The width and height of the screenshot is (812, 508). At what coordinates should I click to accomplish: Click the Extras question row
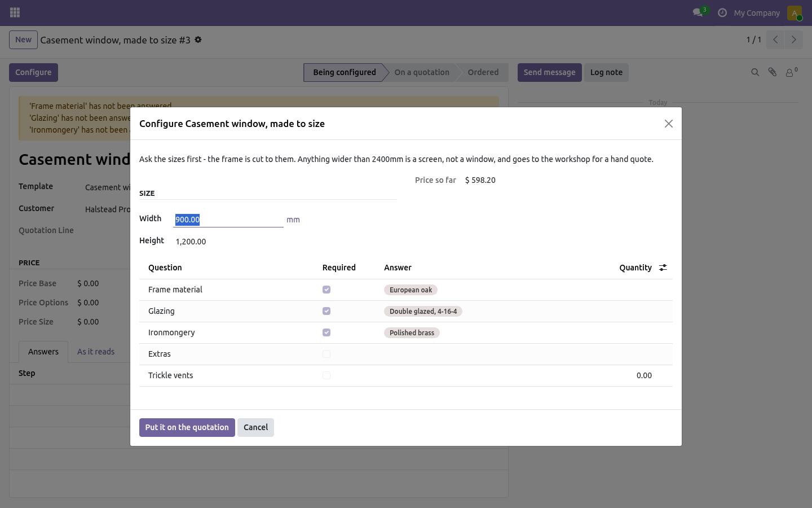405,354
